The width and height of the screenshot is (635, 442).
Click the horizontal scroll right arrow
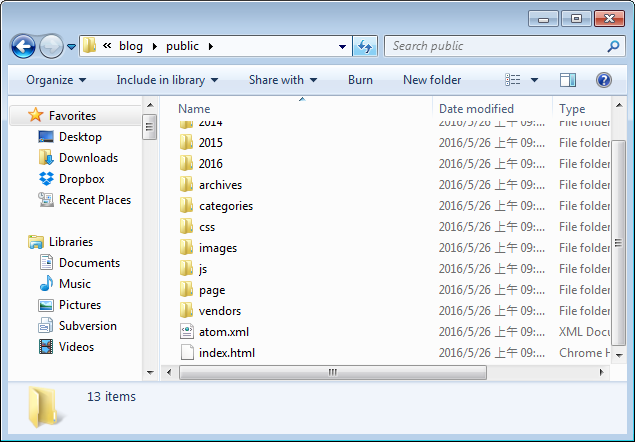602,372
